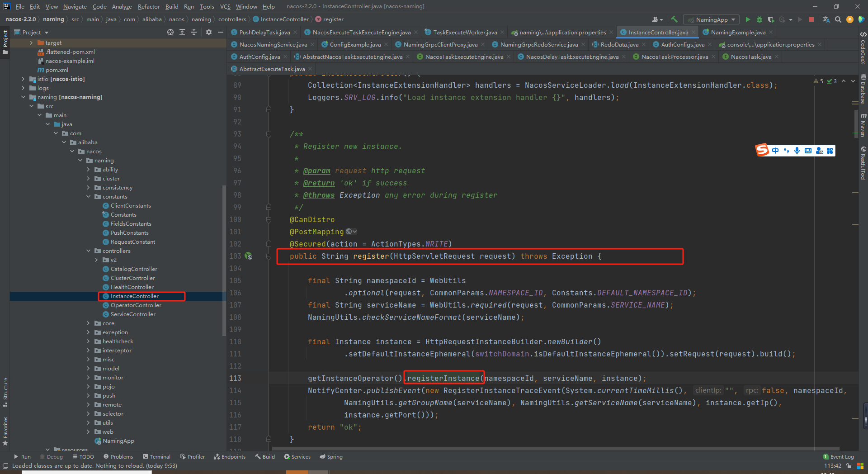Open the Structure tool window
Viewport: 868px width, 474px height.
(5, 392)
